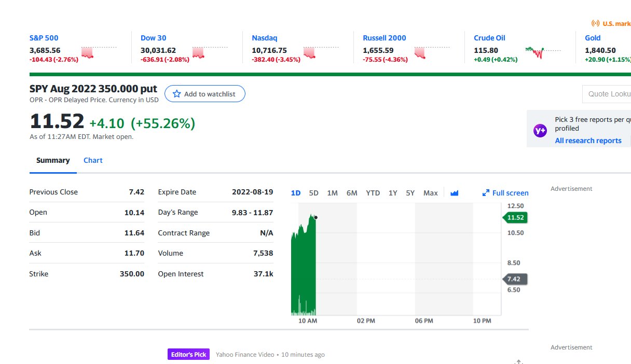Click the Full screen expand arrows icon

click(486, 193)
